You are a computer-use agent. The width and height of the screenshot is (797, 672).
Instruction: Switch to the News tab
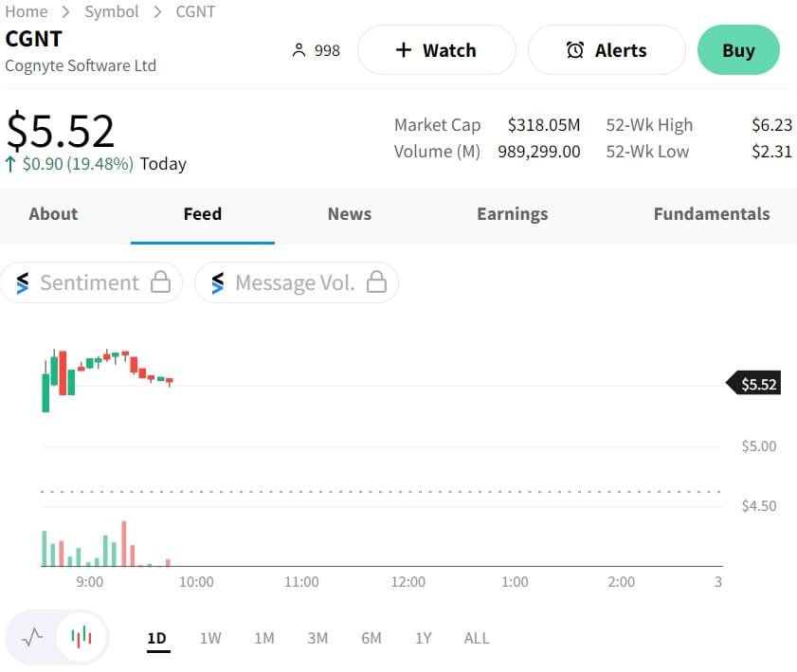(349, 214)
